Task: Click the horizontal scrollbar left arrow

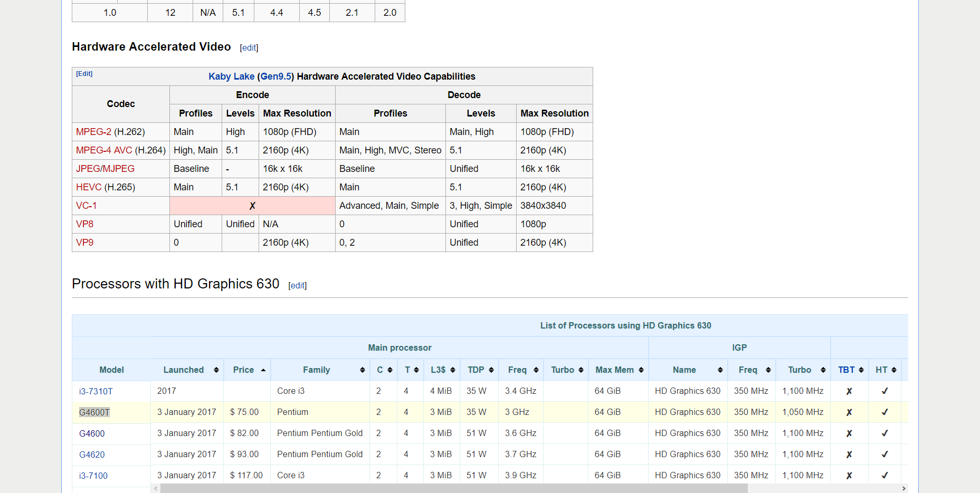Action: [x=156, y=489]
